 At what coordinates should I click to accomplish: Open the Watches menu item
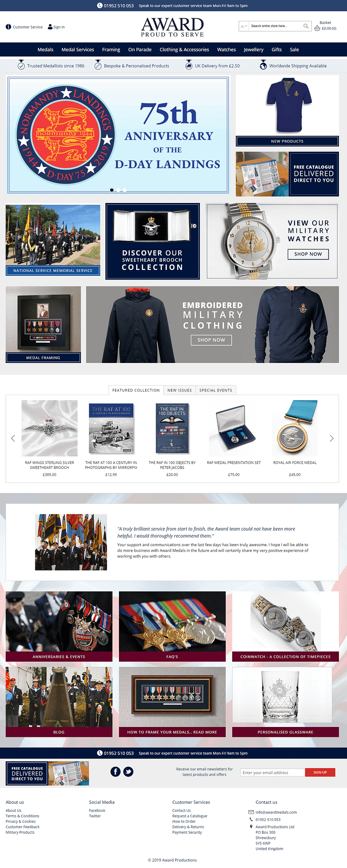[x=226, y=50]
